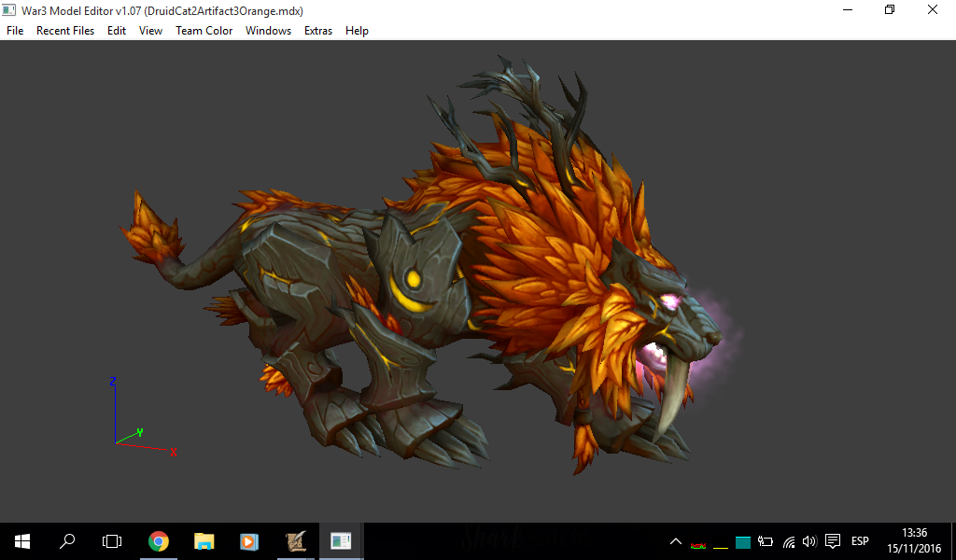956x560 pixels.
Task: Switch to the quill-icon app in taskbar
Action: (x=296, y=541)
